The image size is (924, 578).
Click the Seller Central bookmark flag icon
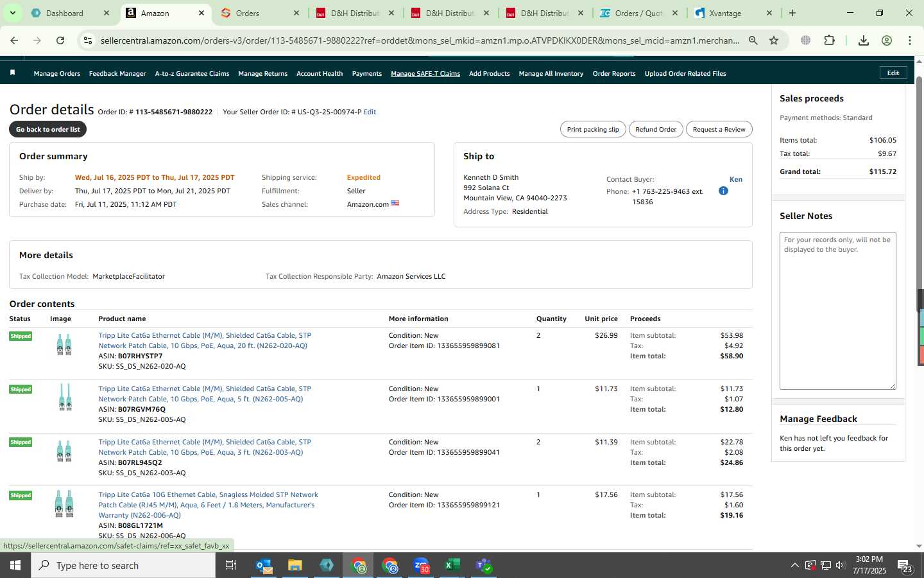12,73
